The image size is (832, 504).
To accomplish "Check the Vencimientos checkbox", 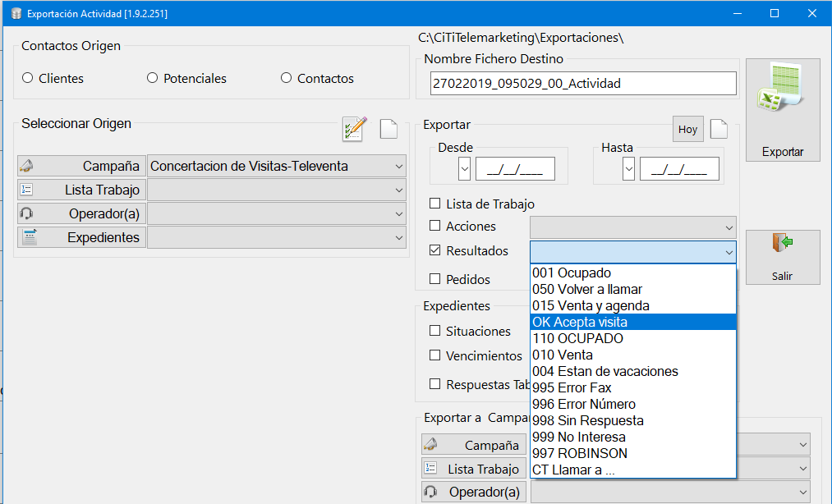I will pyautogui.click(x=435, y=355).
